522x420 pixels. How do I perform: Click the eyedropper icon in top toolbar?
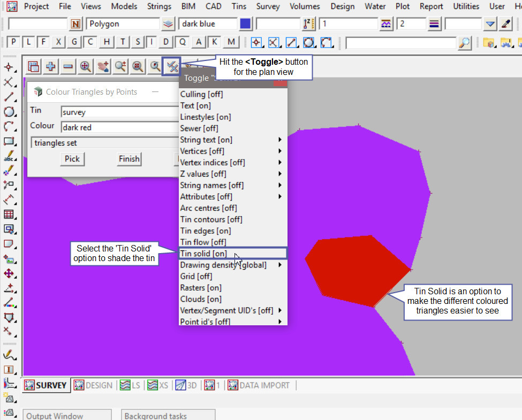506,24
